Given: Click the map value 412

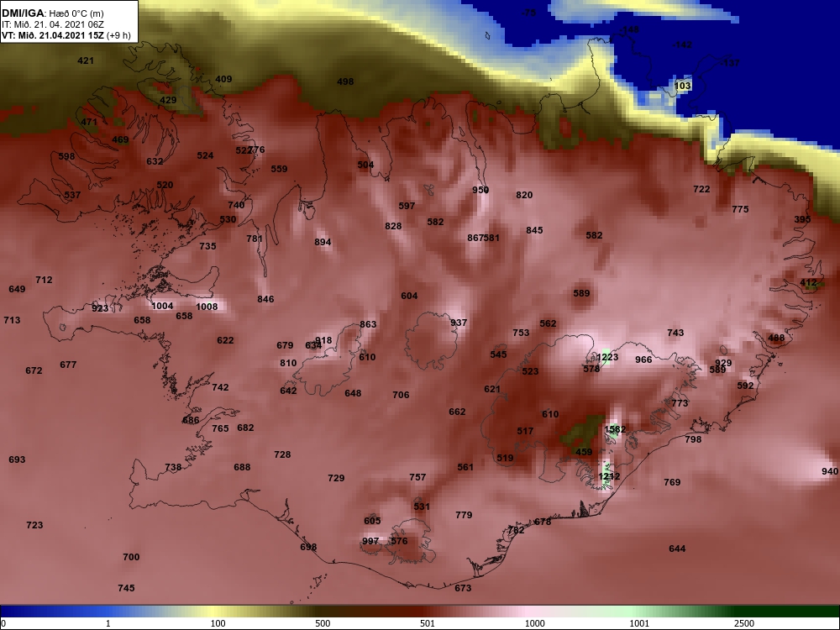Looking at the screenshot, I should [808, 282].
